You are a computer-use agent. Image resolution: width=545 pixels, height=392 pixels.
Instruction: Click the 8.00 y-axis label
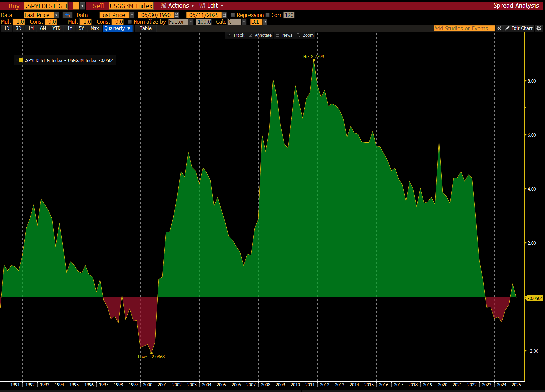(x=532, y=81)
